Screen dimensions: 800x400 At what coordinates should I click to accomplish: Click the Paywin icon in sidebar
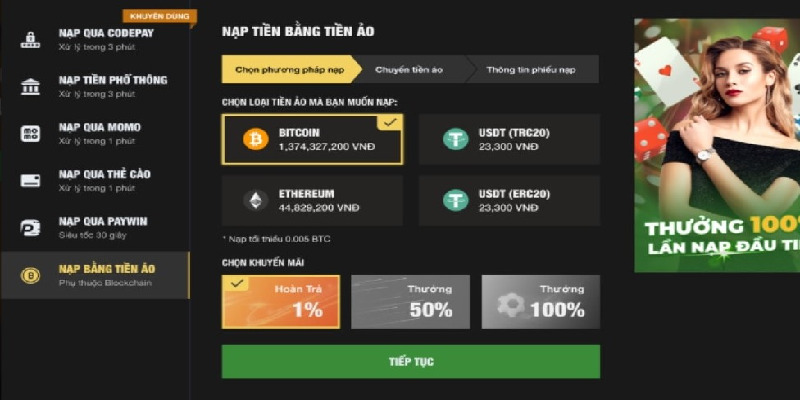click(x=30, y=227)
